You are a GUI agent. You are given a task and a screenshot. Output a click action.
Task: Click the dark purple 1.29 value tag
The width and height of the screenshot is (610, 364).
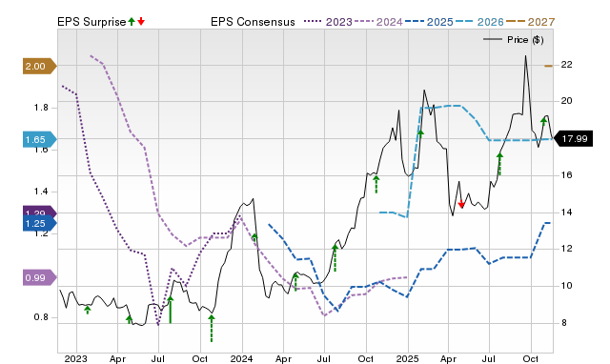coord(40,212)
